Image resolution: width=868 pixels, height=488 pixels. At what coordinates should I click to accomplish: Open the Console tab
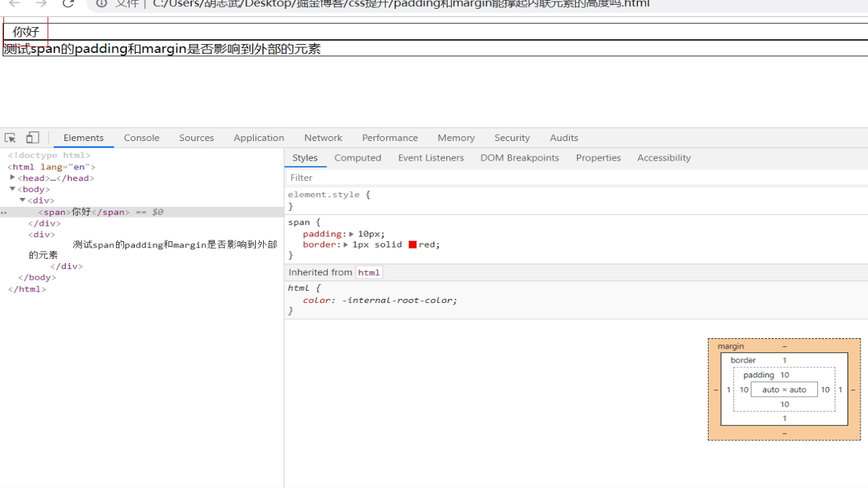[x=142, y=138]
